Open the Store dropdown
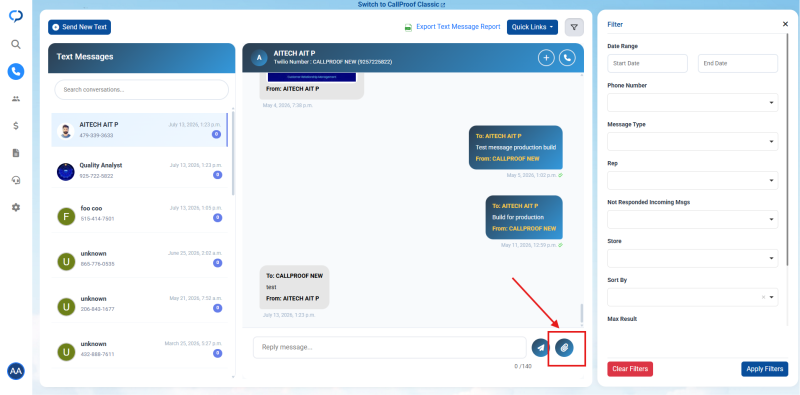The width and height of the screenshot is (800, 395). [692, 258]
